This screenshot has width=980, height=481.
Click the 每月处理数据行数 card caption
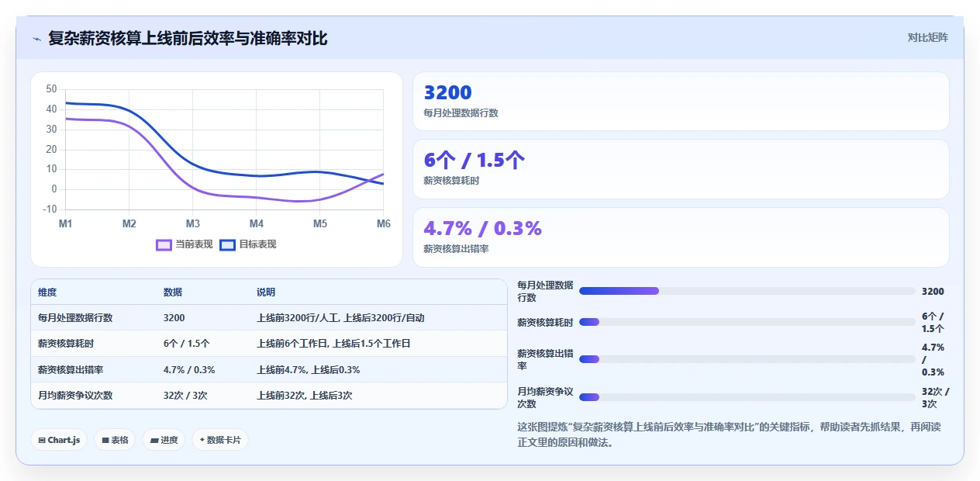461,113
